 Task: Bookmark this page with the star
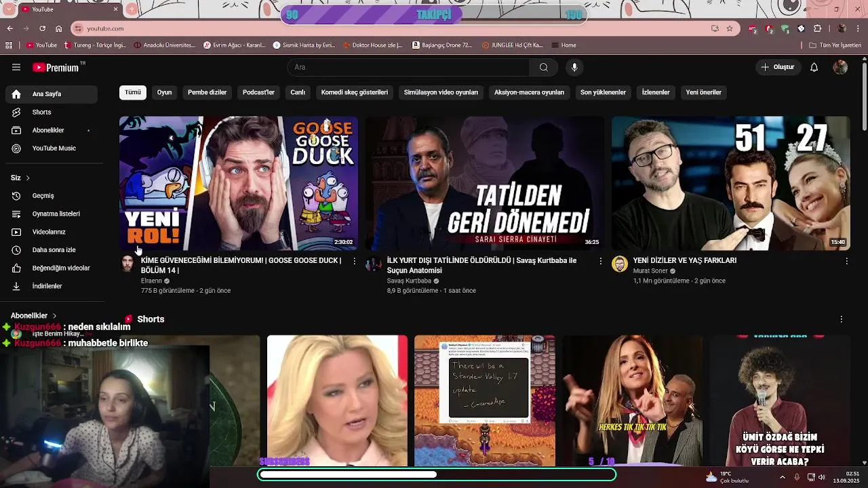[730, 28]
